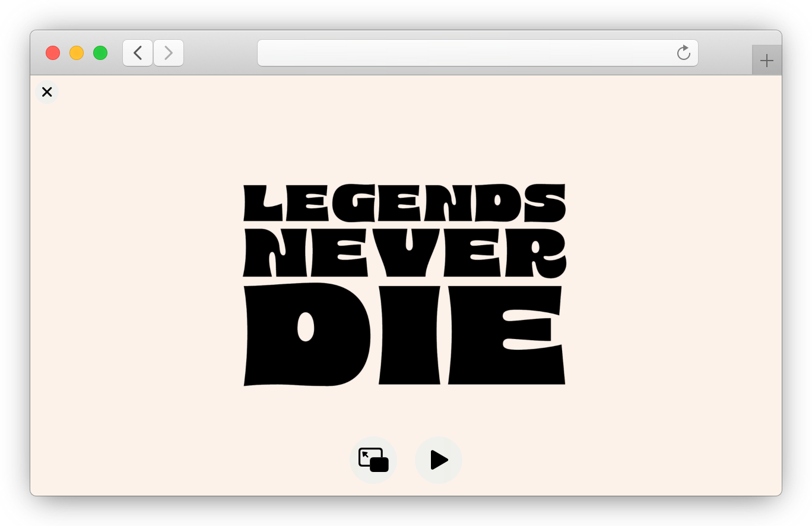Click the red window close light
812x526 pixels.
(53, 53)
